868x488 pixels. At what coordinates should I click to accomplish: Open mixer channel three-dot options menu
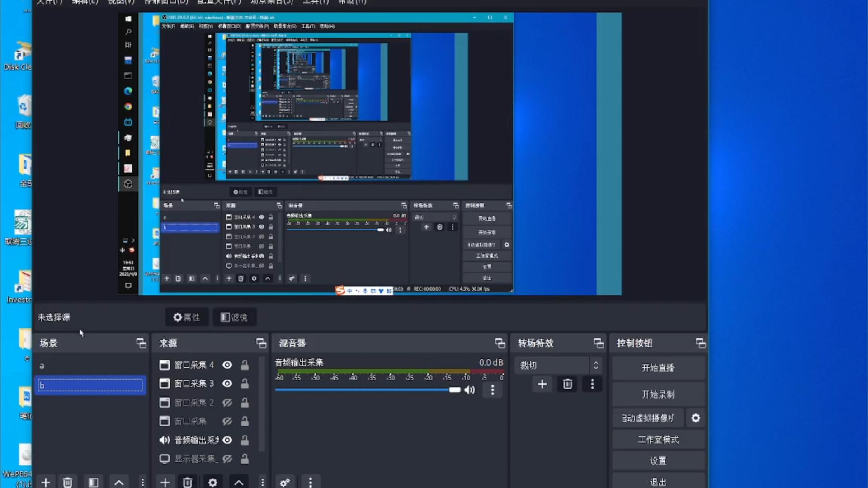click(x=492, y=390)
